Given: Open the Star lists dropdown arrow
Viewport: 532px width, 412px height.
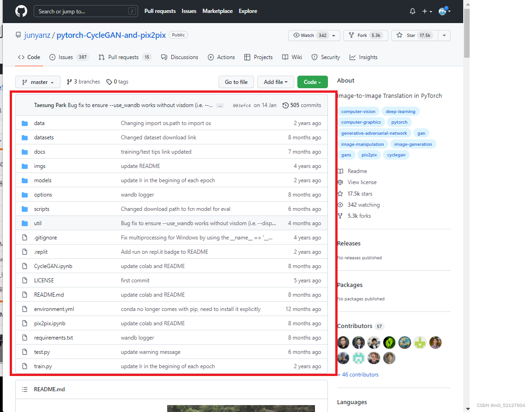Looking at the screenshot, I should (444, 35).
